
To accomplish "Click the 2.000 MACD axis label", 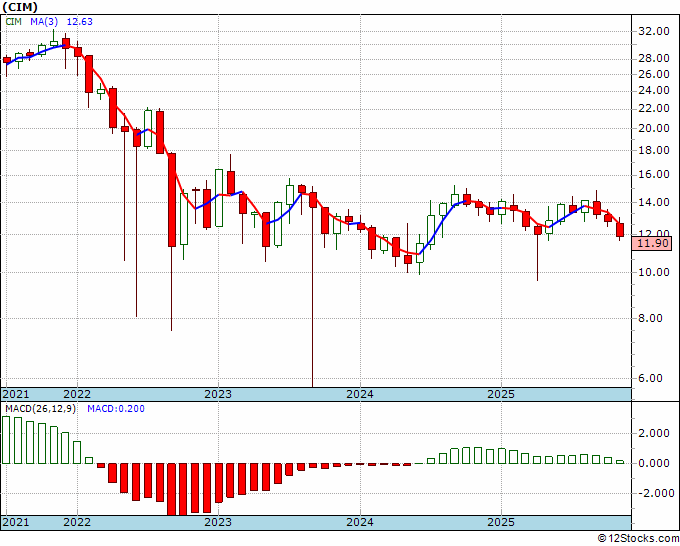I will point(654,434).
